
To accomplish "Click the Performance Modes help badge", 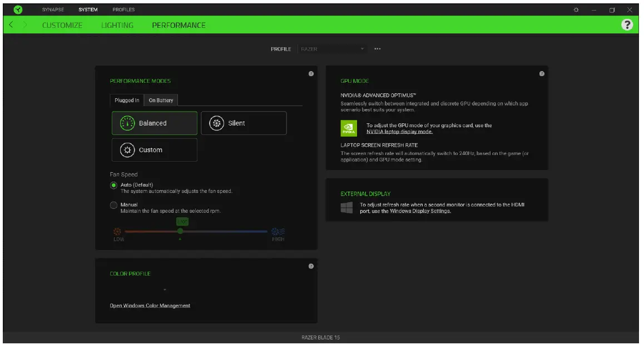I will [311, 73].
